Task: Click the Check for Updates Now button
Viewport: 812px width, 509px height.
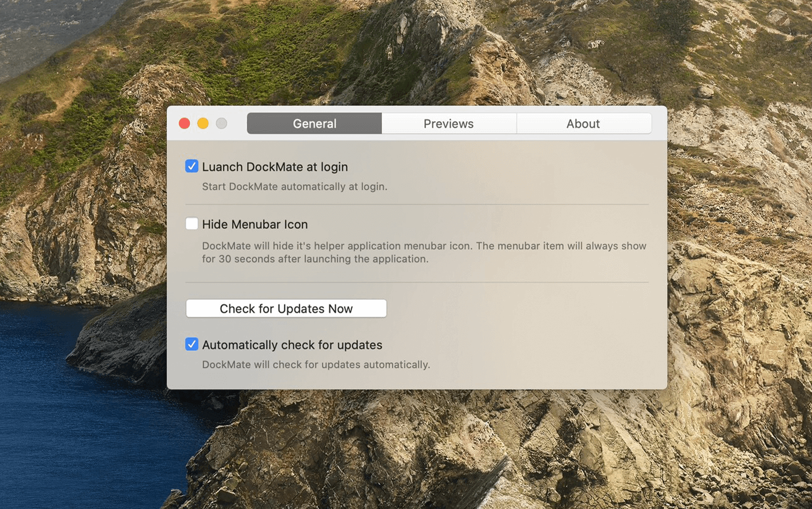Action: point(286,309)
